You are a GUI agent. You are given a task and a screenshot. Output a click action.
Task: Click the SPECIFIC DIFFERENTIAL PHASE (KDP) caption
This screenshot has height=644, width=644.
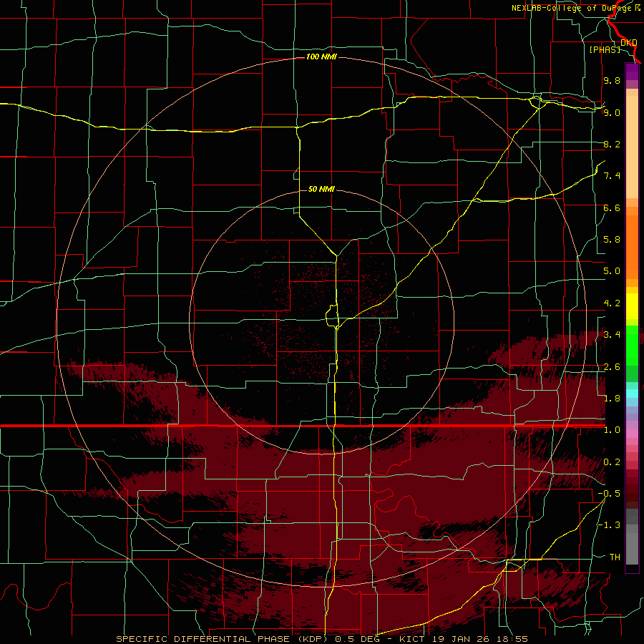pos(223,639)
